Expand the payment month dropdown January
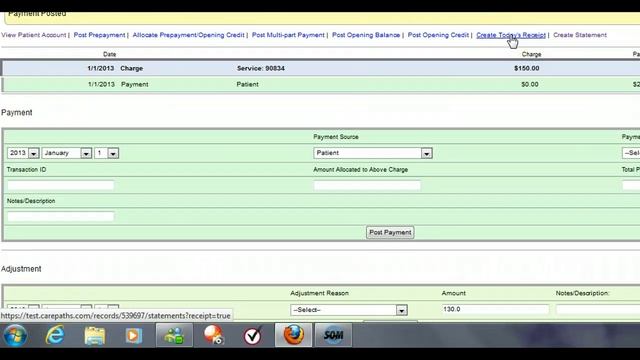640x360 pixels. [x=67, y=153]
